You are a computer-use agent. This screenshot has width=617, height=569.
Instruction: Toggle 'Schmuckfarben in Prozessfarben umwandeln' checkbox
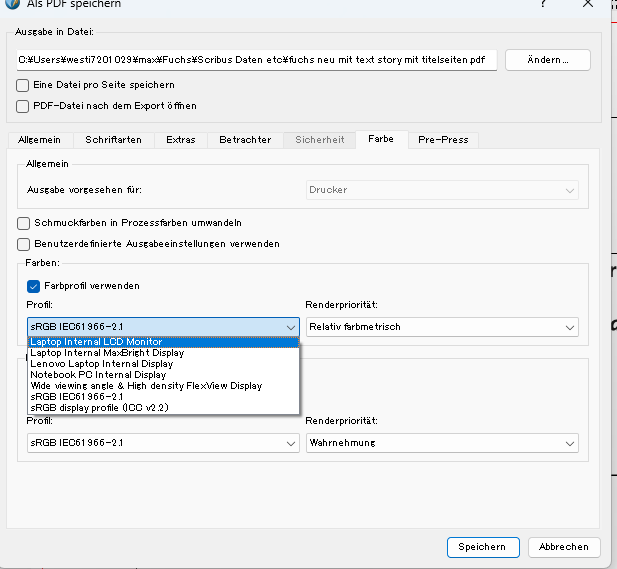click(24, 223)
